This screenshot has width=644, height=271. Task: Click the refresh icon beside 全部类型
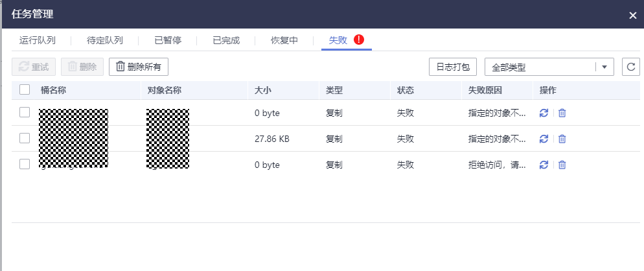(x=631, y=67)
